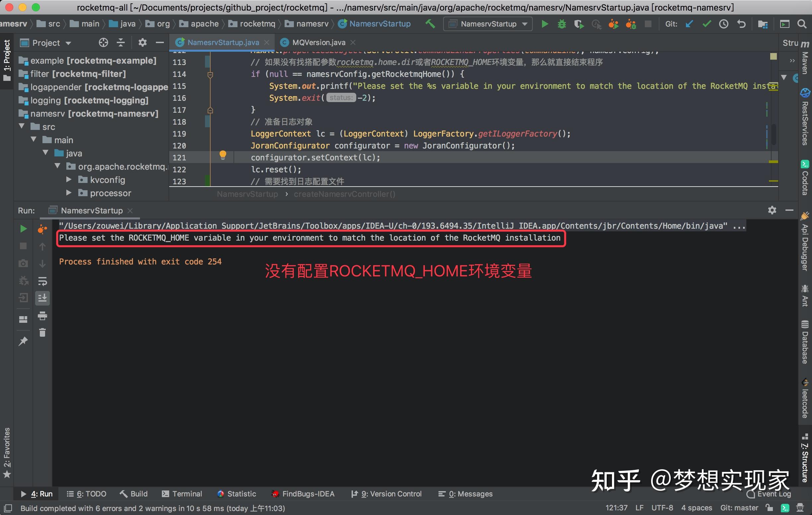Image resolution: width=812 pixels, height=515 pixels.
Task: Click the Build project hammer icon
Action: tap(430, 24)
